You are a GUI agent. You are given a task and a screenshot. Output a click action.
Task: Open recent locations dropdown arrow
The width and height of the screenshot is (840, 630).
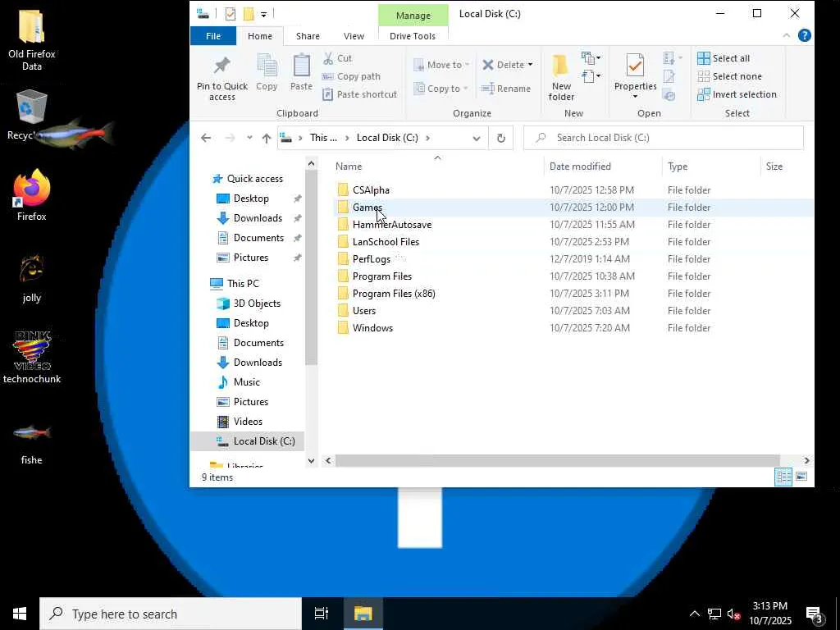(x=249, y=138)
